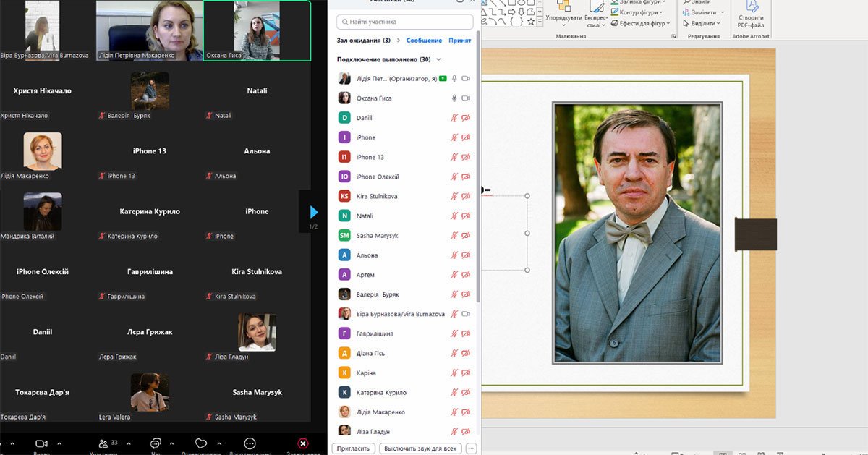Open the three-dot more options in Zoom toolbar
This screenshot has height=455, width=868.
(250, 443)
